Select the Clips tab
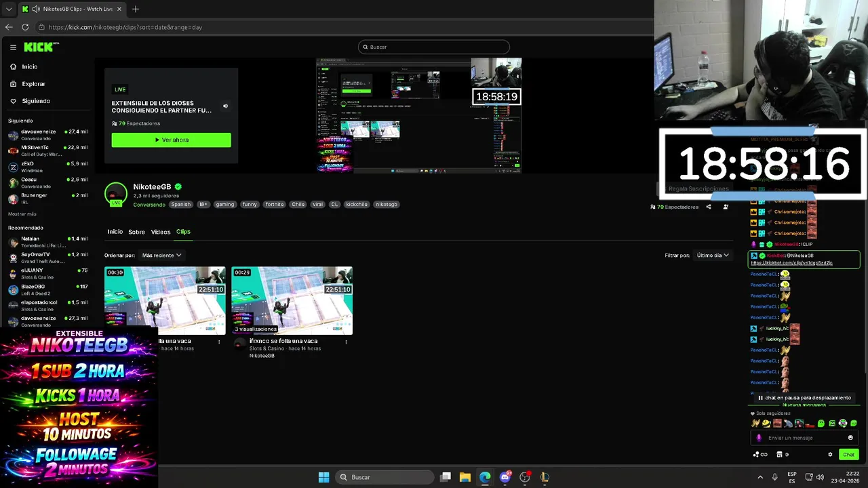 (x=183, y=232)
